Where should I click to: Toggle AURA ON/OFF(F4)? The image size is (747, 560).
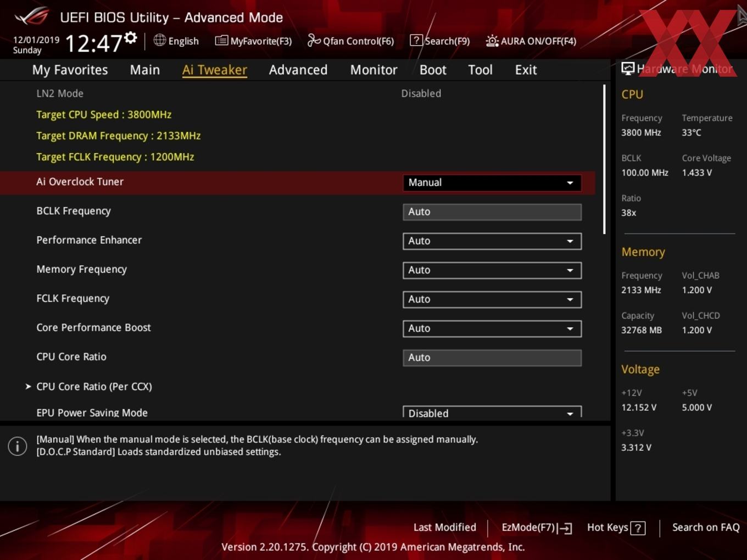[531, 41]
